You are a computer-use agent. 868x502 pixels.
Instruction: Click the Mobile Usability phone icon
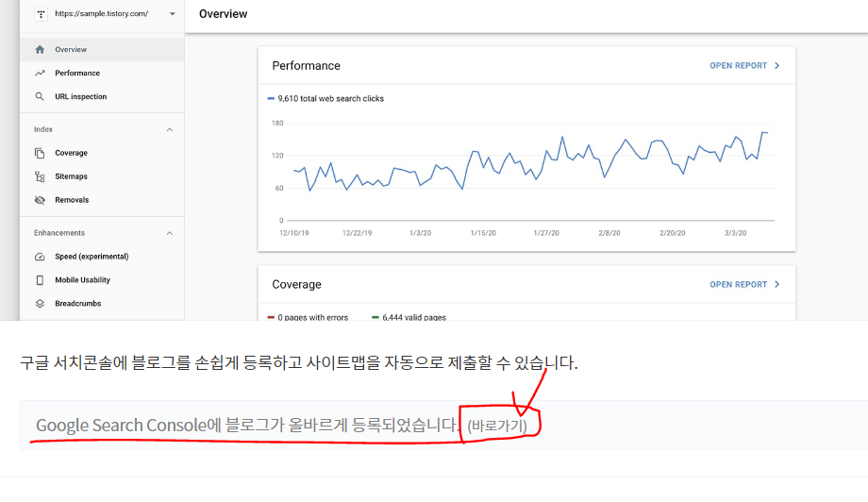tap(40, 280)
